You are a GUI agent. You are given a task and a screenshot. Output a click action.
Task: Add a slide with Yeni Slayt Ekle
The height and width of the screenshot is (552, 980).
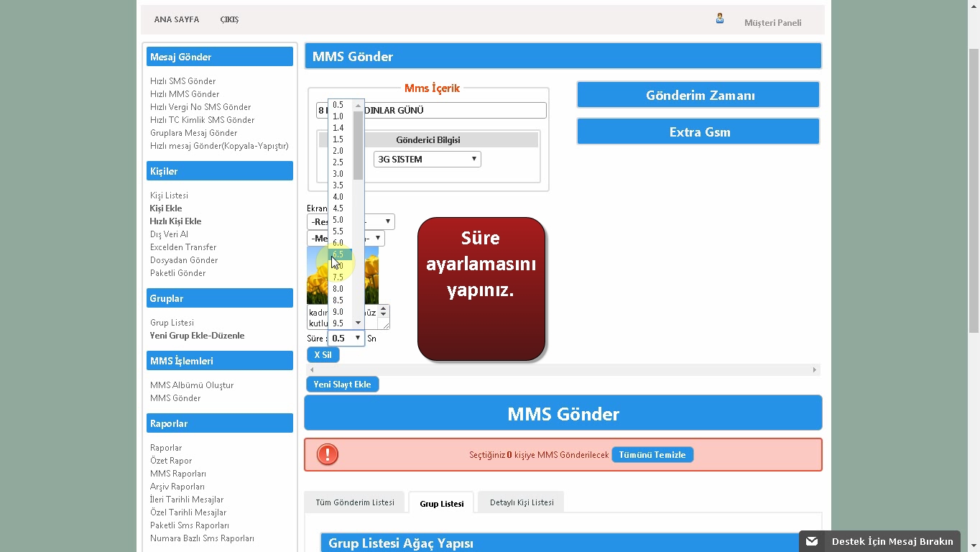pyautogui.click(x=342, y=385)
